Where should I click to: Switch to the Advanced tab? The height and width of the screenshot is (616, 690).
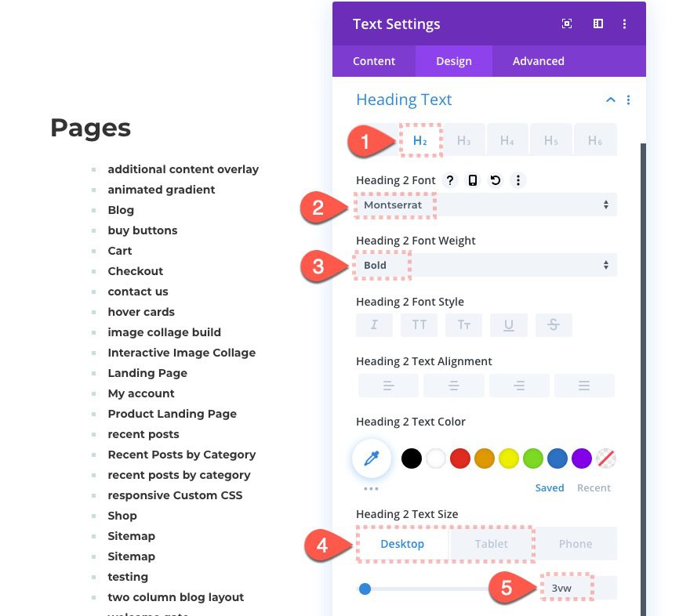(x=538, y=61)
